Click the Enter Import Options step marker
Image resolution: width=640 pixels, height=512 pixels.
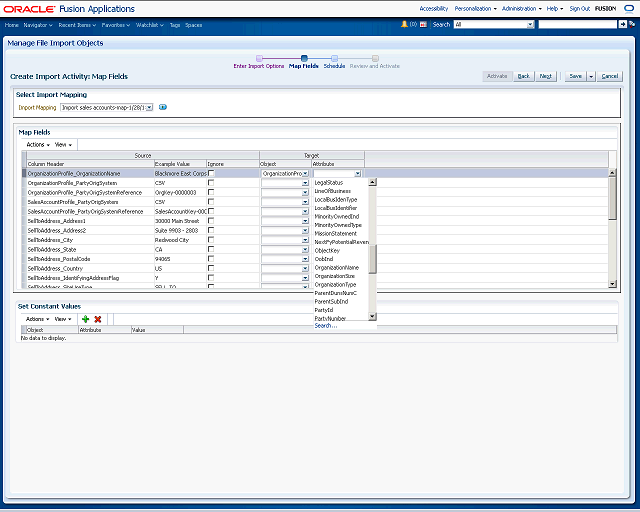click(259, 58)
